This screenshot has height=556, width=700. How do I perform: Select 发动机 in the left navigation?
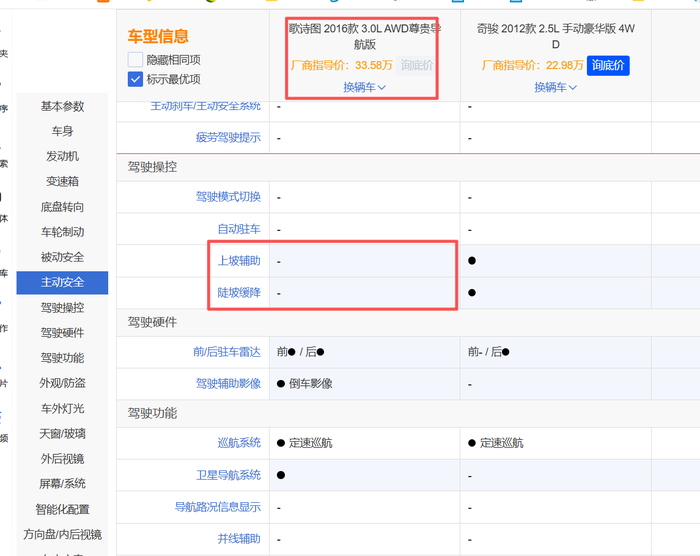pos(62,156)
